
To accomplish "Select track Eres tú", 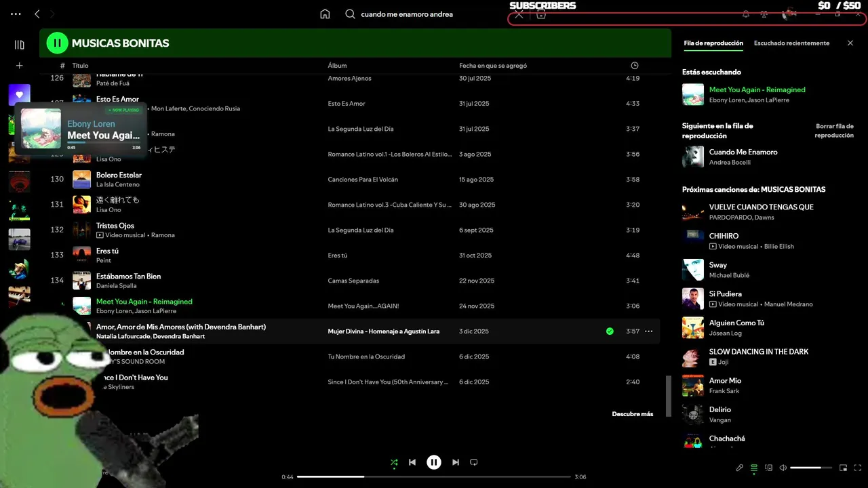I will click(x=107, y=251).
